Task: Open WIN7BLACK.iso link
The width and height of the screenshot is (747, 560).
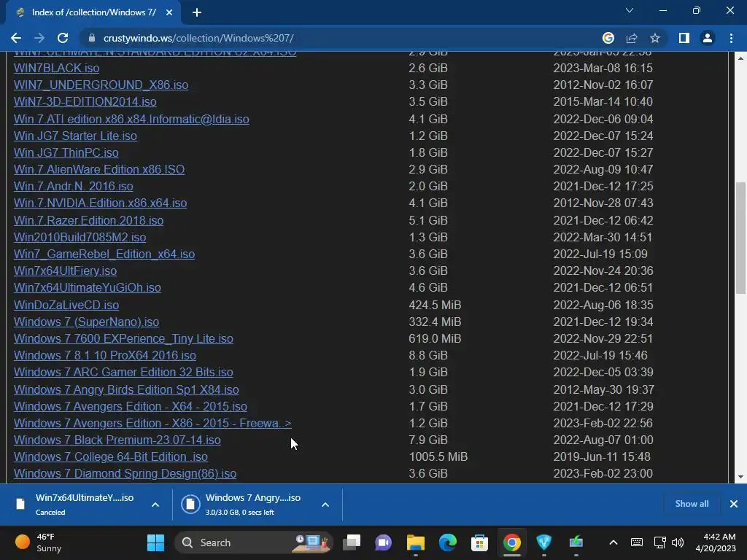Action: coord(57,68)
